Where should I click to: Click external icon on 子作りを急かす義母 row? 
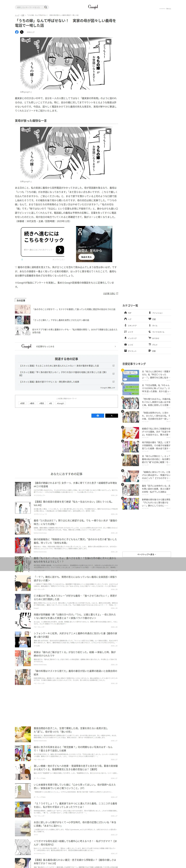[x=113, y=374]
